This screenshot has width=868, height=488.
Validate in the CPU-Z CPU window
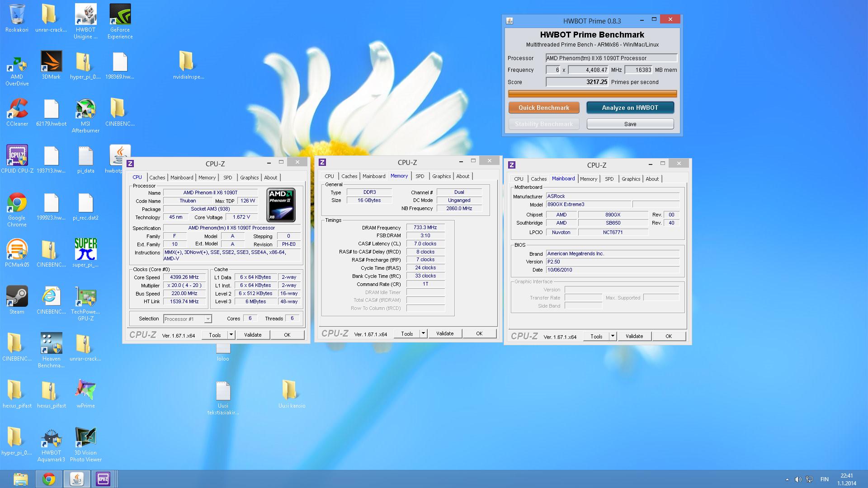(x=253, y=335)
